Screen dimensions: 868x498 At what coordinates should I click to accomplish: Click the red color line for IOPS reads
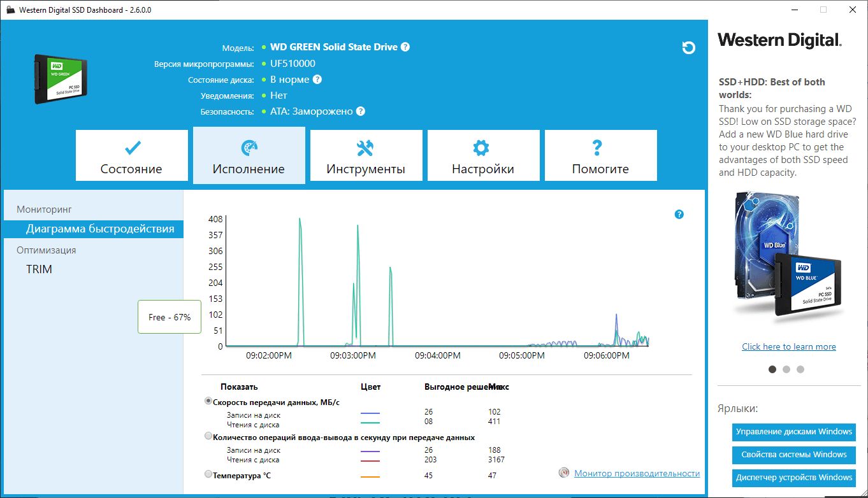pos(370,460)
